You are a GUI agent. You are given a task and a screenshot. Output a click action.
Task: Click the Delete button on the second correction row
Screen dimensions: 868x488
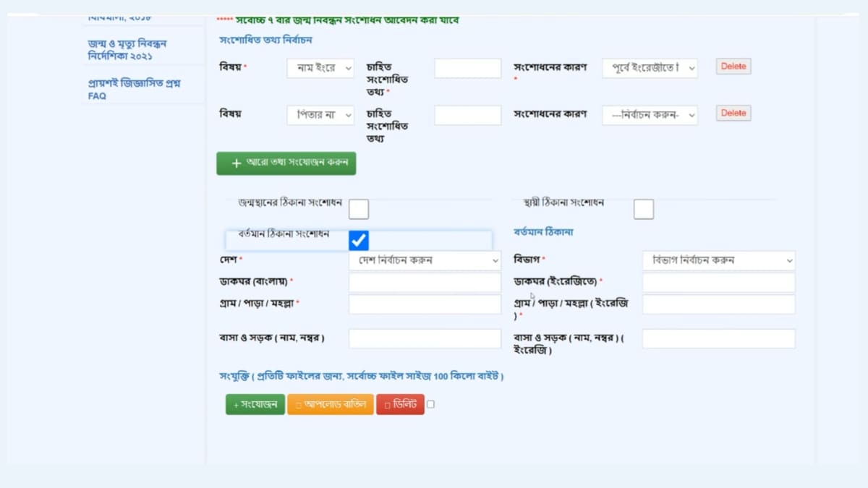click(733, 112)
